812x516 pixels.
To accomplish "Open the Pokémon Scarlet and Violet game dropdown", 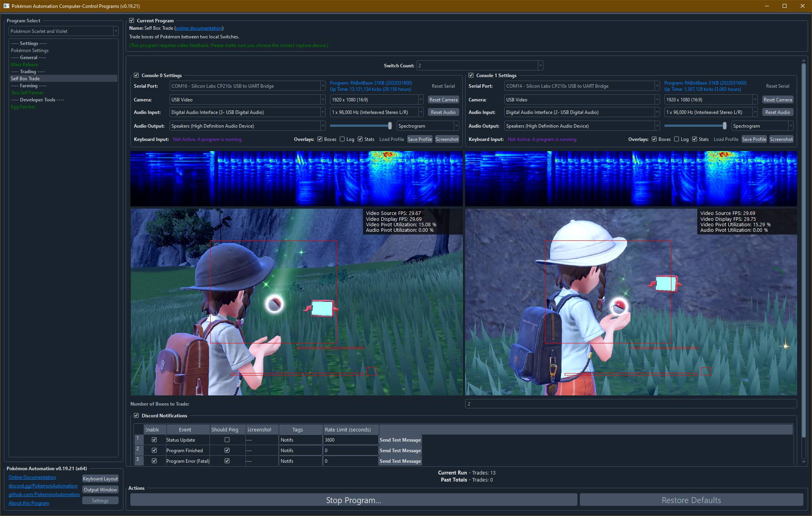I will [x=63, y=31].
